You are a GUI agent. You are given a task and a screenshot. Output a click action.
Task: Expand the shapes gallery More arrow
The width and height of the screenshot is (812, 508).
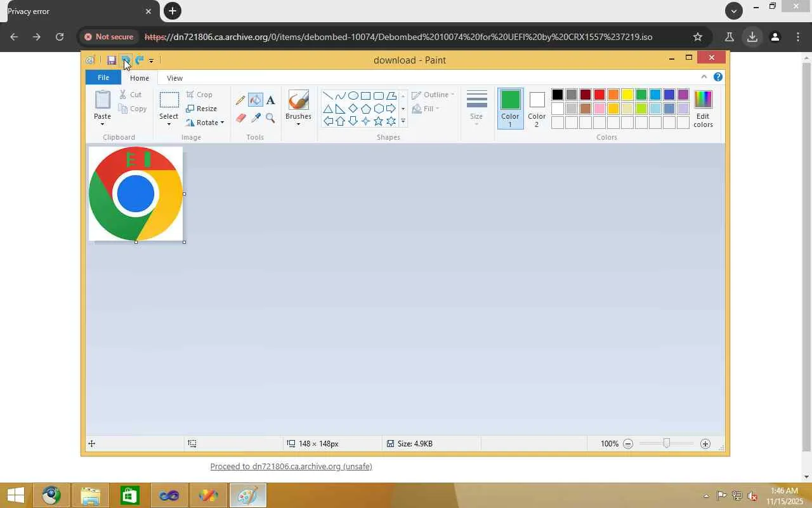(403, 121)
